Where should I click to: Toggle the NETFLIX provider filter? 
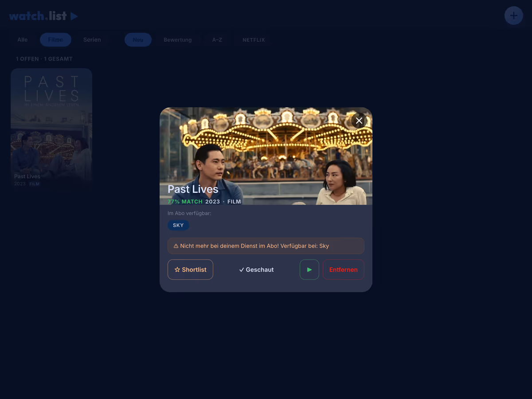(x=254, y=40)
